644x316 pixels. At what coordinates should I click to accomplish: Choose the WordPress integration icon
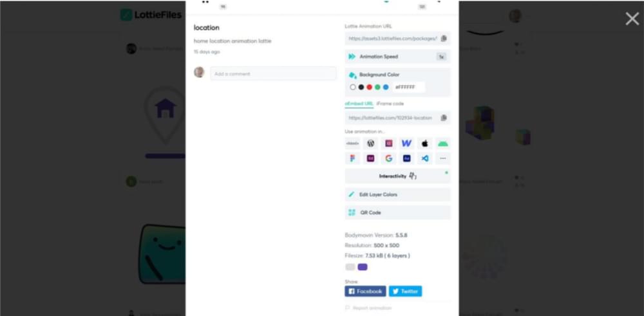[x=370, y=144]
